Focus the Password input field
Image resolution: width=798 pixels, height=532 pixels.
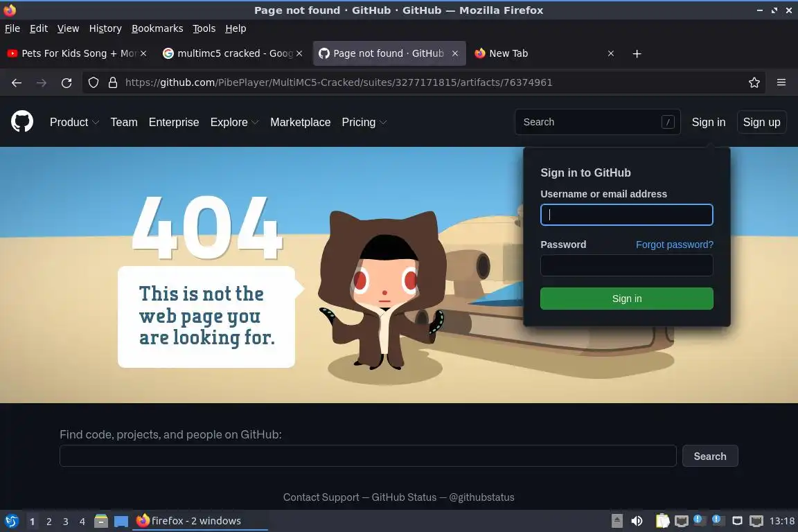coord(626,265)
